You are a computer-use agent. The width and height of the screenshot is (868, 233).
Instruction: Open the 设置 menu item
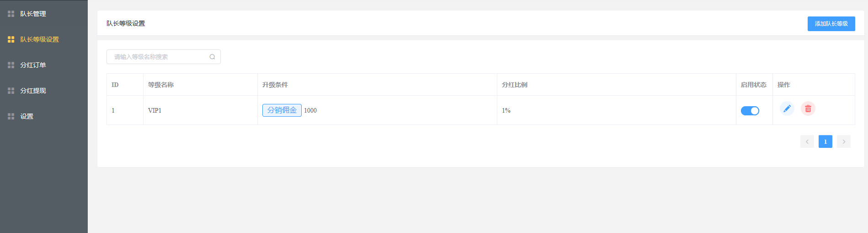tap(27, 117)
